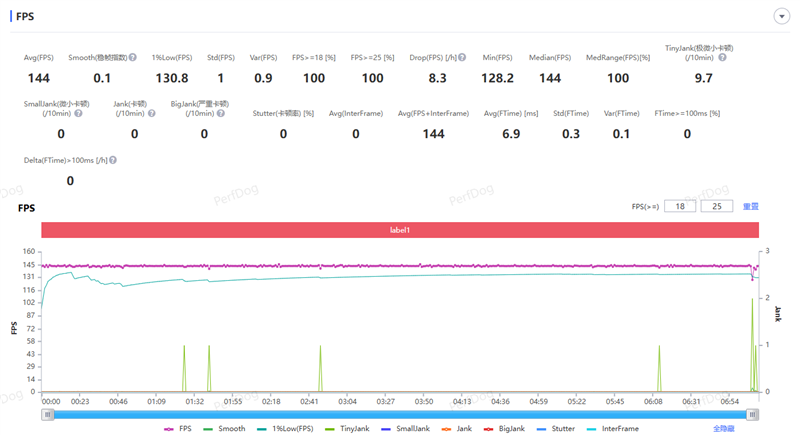Click the red label1 bar above the chart
Image resolution: width=800 pixels, height=435 pixels.
tap(400, 230)
